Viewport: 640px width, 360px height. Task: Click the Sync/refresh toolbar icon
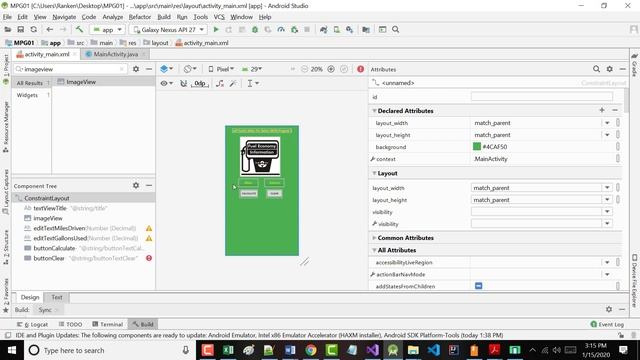point(33,30)
